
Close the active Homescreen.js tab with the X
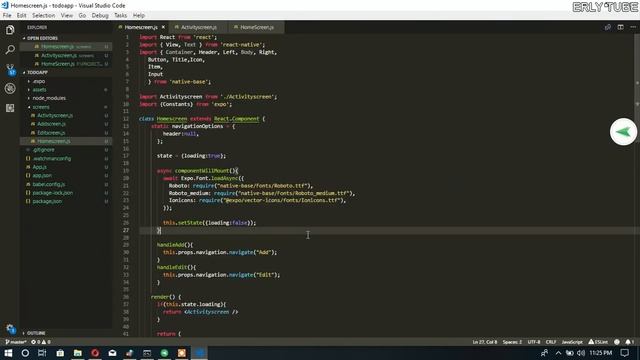tap(163, 27)
